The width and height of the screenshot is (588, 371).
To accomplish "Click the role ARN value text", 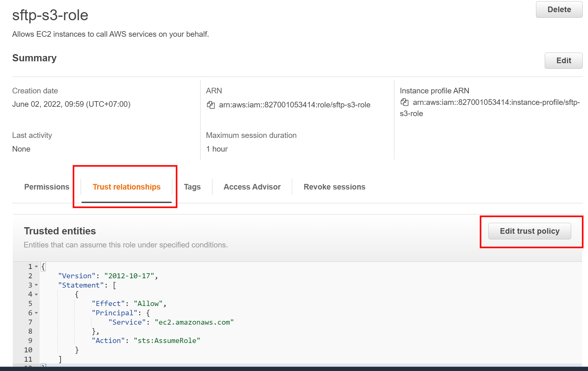I will point(295,105).
